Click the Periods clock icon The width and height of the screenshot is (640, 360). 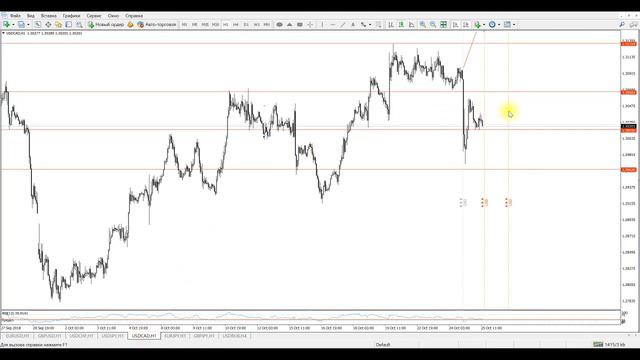pos(492,24)
